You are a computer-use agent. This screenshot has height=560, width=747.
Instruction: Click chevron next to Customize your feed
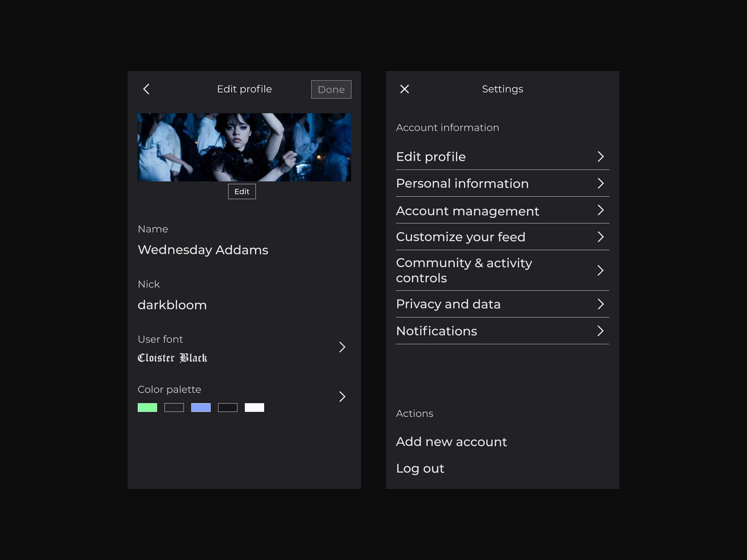[x=600, y=237]
